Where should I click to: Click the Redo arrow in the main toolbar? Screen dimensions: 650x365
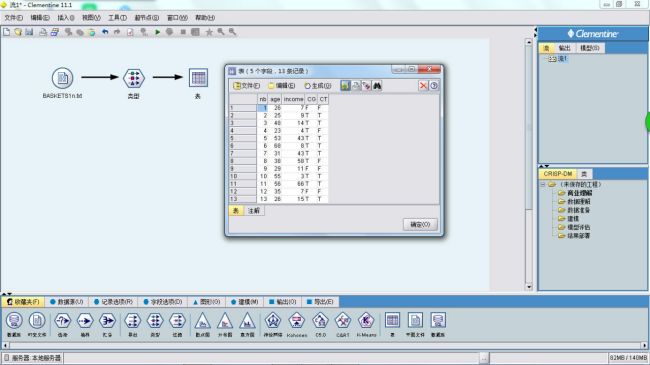[x=117, y=32]
